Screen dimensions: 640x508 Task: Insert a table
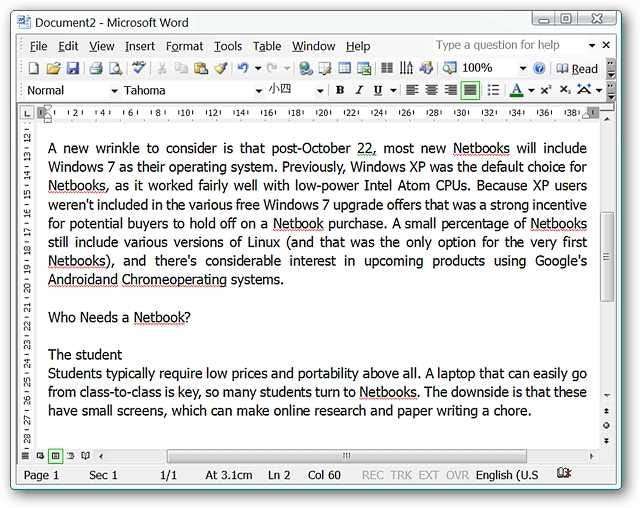click(x=344, y=68)
